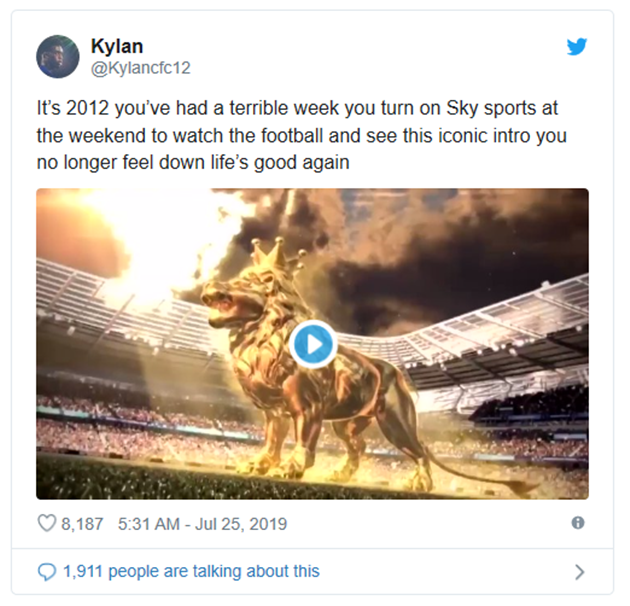Image resolution: width=630 pixels, height=606 pixels.
Task: Play the embedded Sky Sports intro video
Action: [313, 344]
